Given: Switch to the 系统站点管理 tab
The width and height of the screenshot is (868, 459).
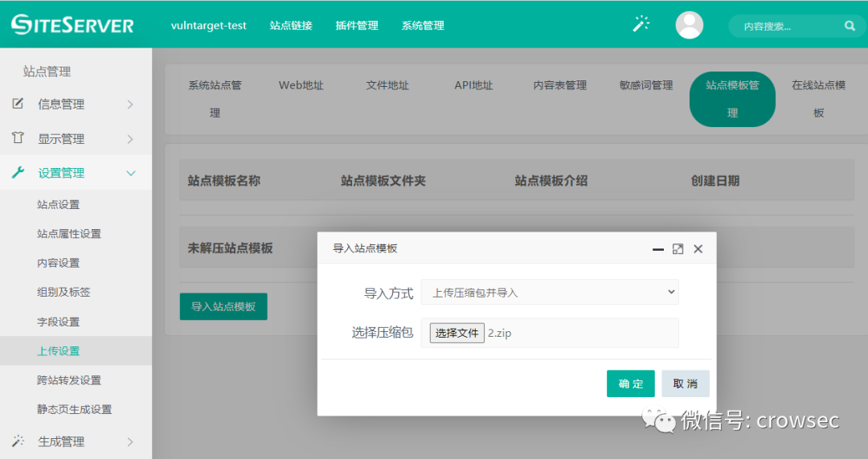Looking at the screenshot, I should (215, 99).
